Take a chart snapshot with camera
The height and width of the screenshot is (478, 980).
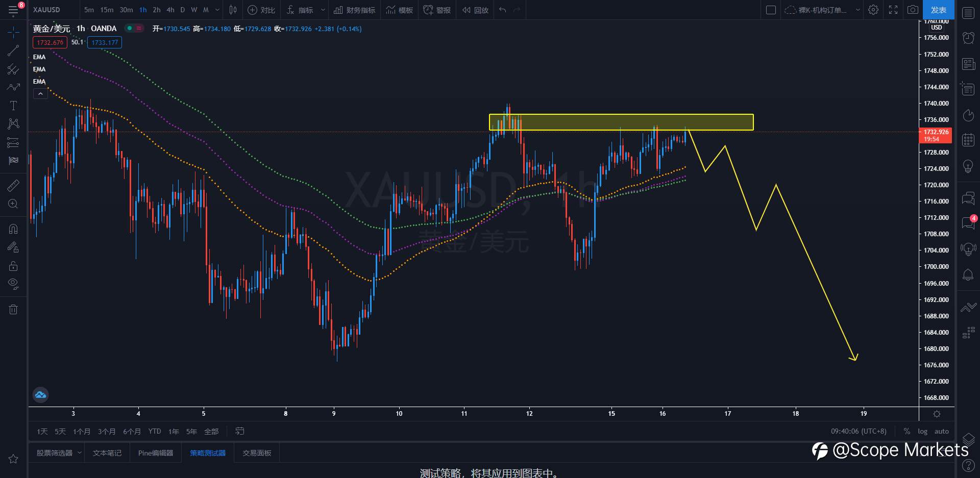pyautogui.click(x=913, y=10)
